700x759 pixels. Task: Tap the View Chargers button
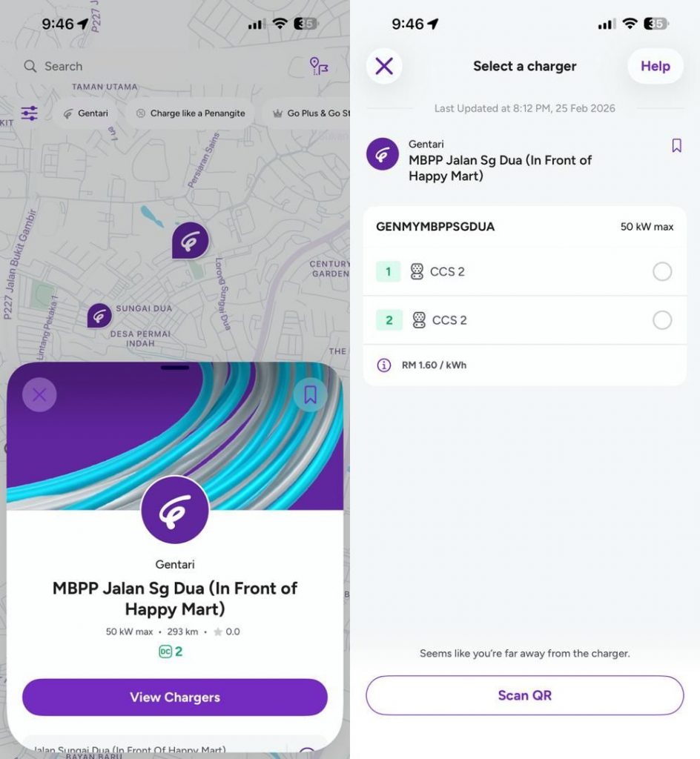[x=175, y=697]
